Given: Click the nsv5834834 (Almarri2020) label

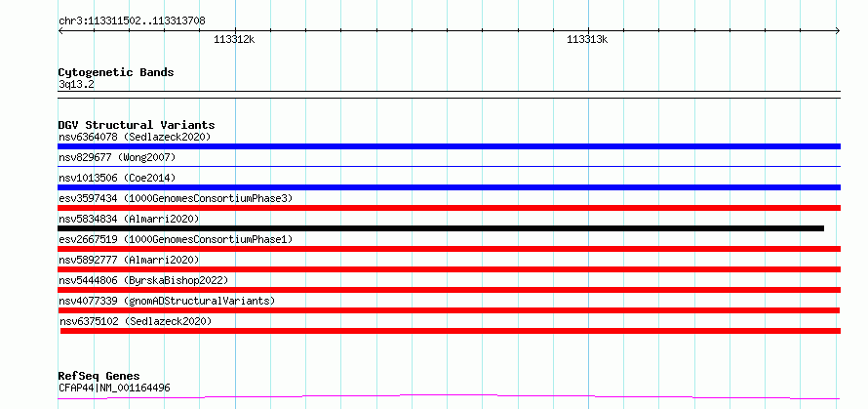Looking at the screenshot, I should [129, 219].
